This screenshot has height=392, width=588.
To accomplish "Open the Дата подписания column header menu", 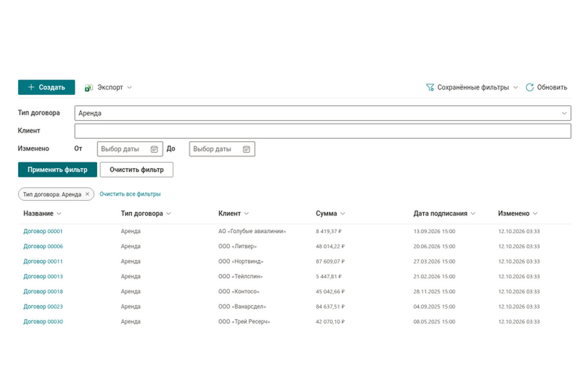I will (x=472, y=214).
